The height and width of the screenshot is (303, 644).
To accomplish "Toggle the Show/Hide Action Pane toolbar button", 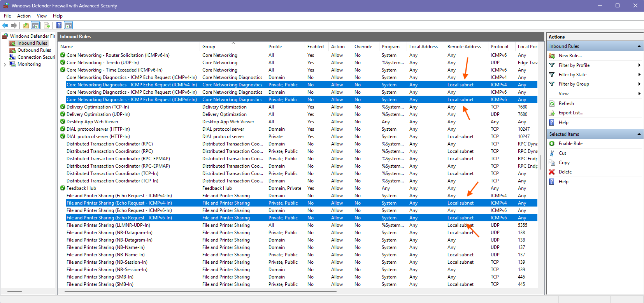I will (x=68, y=26).
